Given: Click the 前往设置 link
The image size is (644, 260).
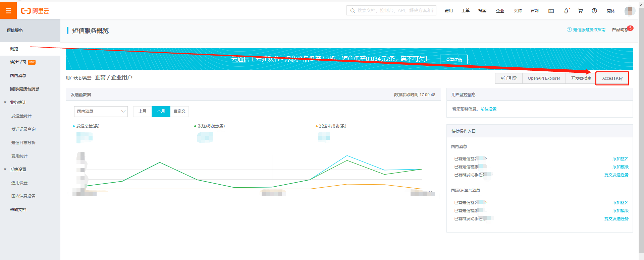Looking at the screenshot, I should click(488, 109).
